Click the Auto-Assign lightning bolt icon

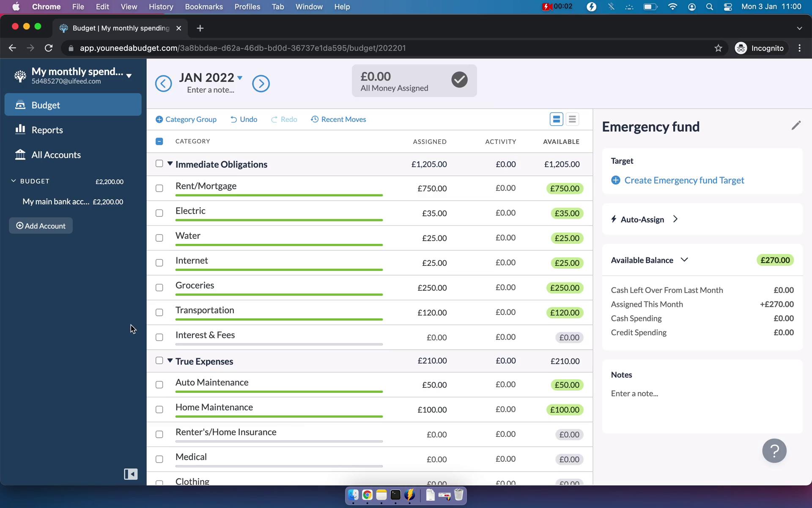614,219
